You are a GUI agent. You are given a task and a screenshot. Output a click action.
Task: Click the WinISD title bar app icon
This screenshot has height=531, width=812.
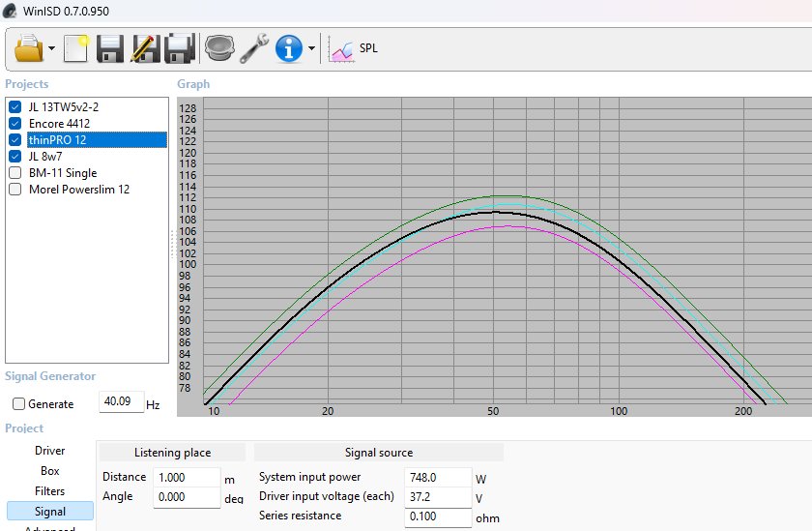(x=10, y=11)
